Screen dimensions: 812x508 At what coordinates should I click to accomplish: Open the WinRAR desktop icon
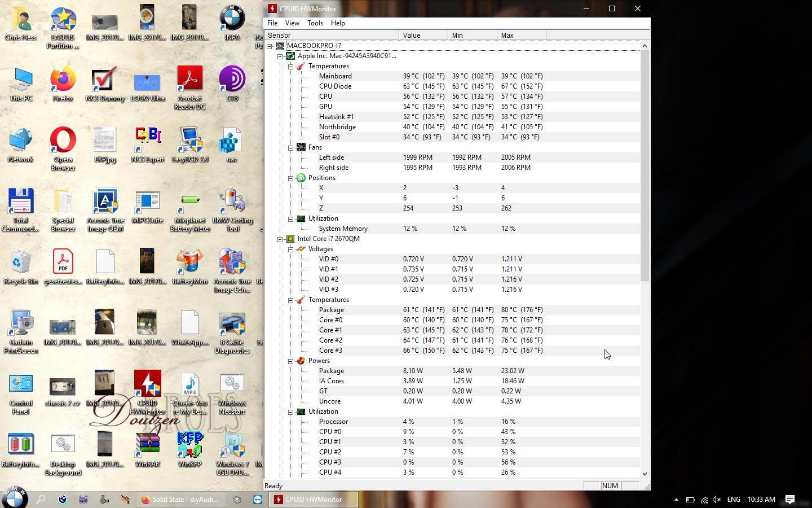click(147, 450)
